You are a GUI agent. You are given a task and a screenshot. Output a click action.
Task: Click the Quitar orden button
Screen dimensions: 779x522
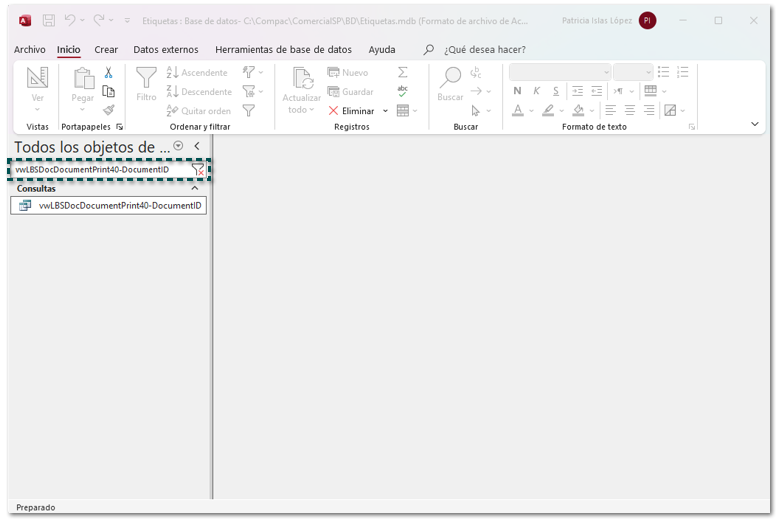click(199, 111)
